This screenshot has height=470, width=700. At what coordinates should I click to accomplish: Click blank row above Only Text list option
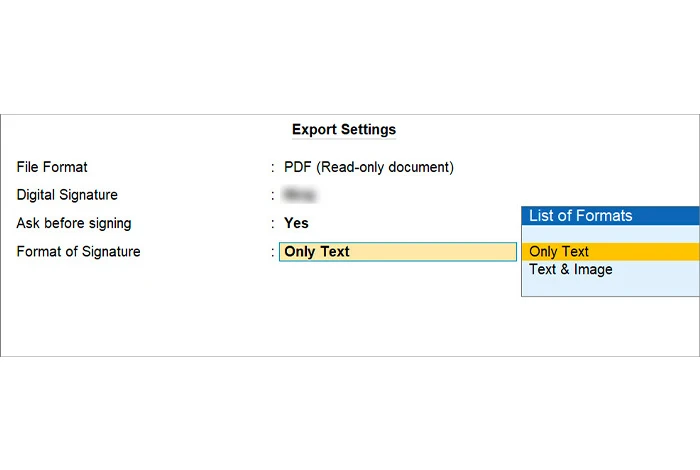pos(610,234)
